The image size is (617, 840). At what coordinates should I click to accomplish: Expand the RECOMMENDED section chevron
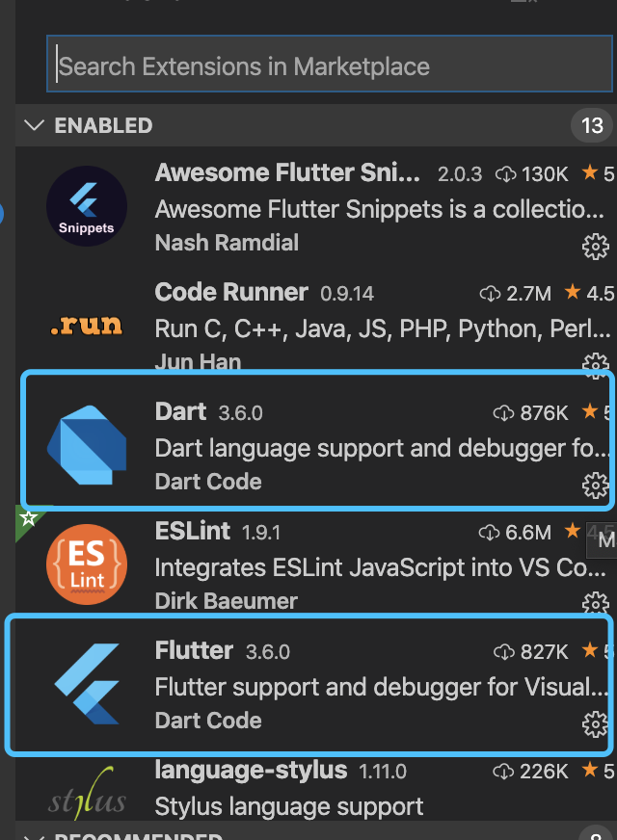tap(35, 836)
